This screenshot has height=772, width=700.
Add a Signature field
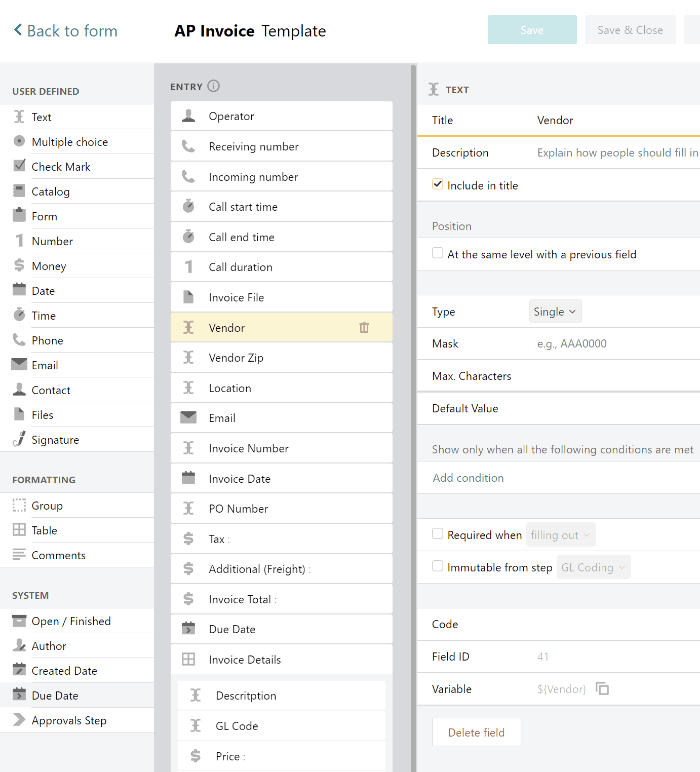point(55,439)
